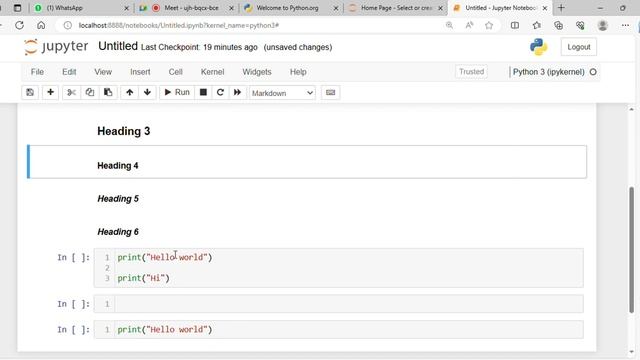Screen dimensions: 640x360
Task: Select the Heading 4 markdown cell
Action: tap(307, 162)
